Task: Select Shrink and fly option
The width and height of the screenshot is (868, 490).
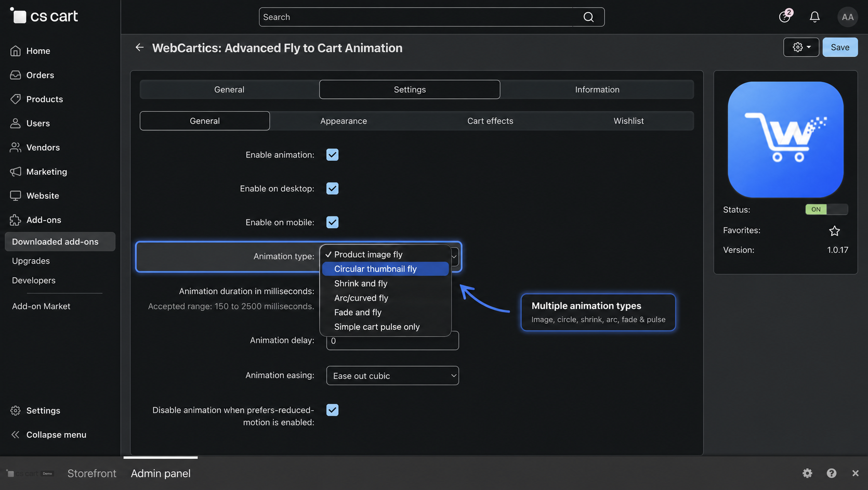Action: click(385, 283)
